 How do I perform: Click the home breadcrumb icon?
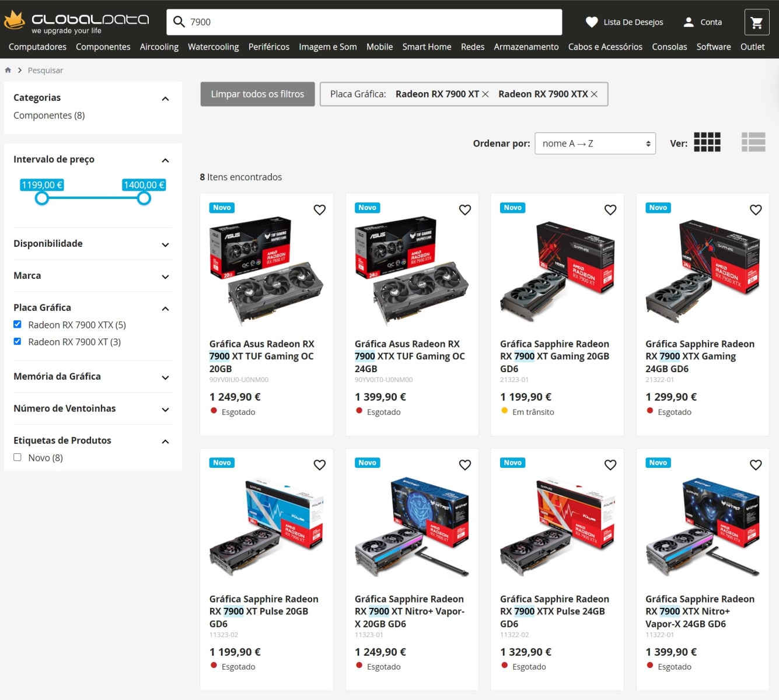[x=8, y=70]
